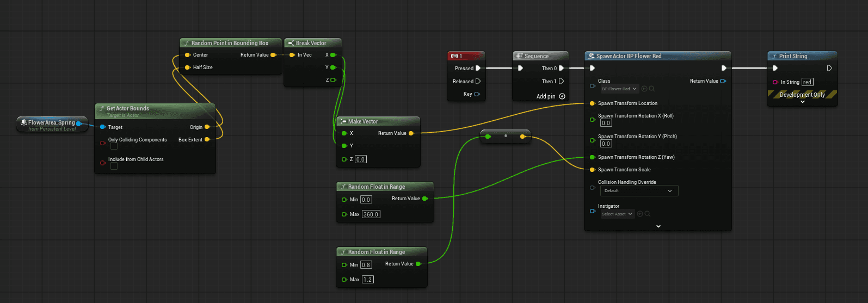Select the keyboard 1 event node header
Viewport: 868px width, 303px height.
(x=466, y=56)
